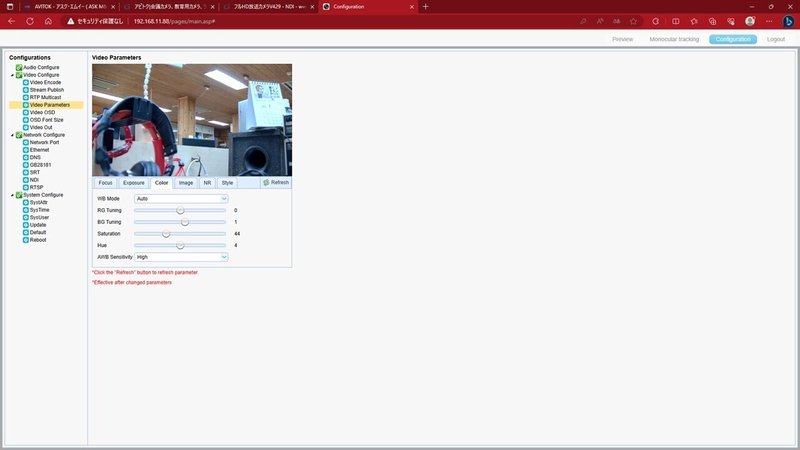The height and width of the screenshot is (450, 800).
Task: Switch to the NR tab
Action: pyautogui.click(x=207, y=183)
